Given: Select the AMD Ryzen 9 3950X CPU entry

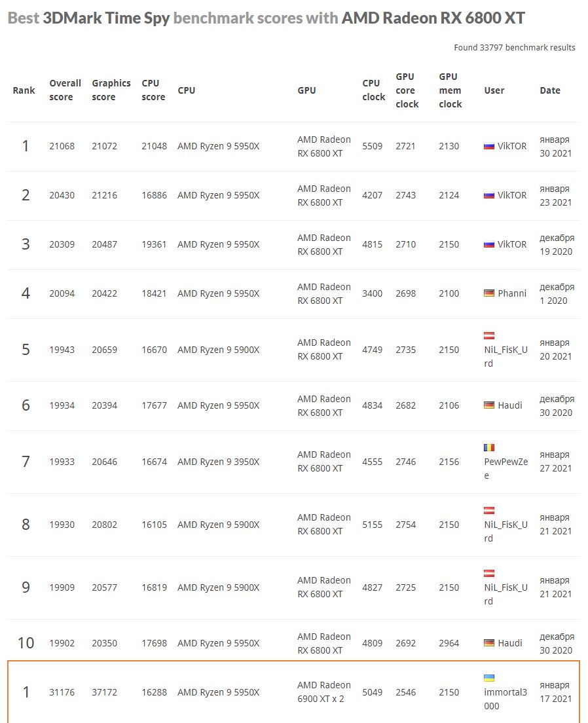Looking at the screenshot, I should (x=218, y=462).
